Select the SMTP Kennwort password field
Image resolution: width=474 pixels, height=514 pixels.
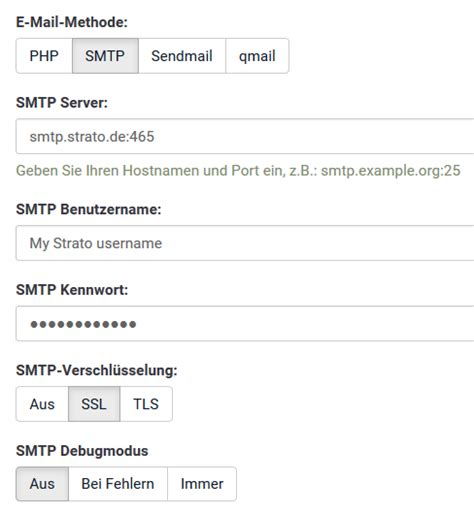coord(245,323)
